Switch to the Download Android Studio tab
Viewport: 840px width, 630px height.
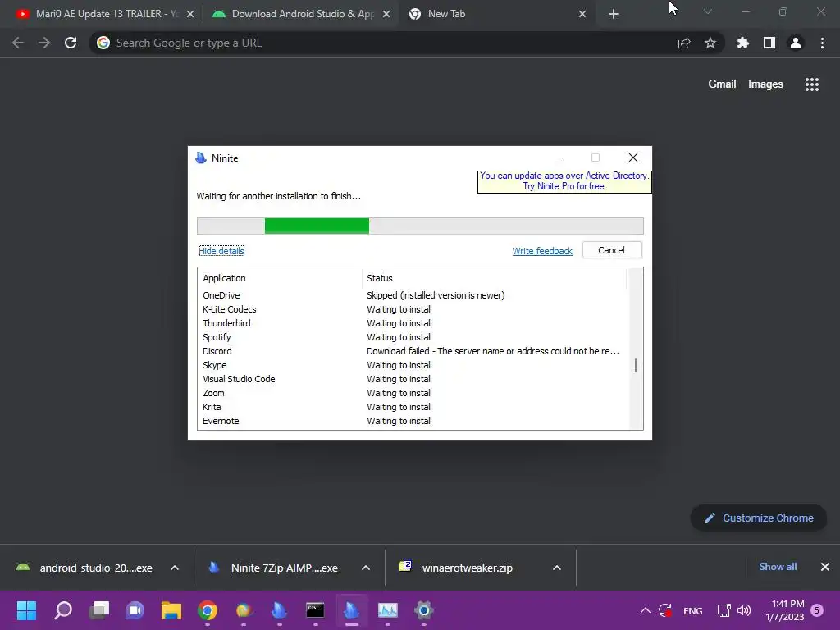click(300, 15)
